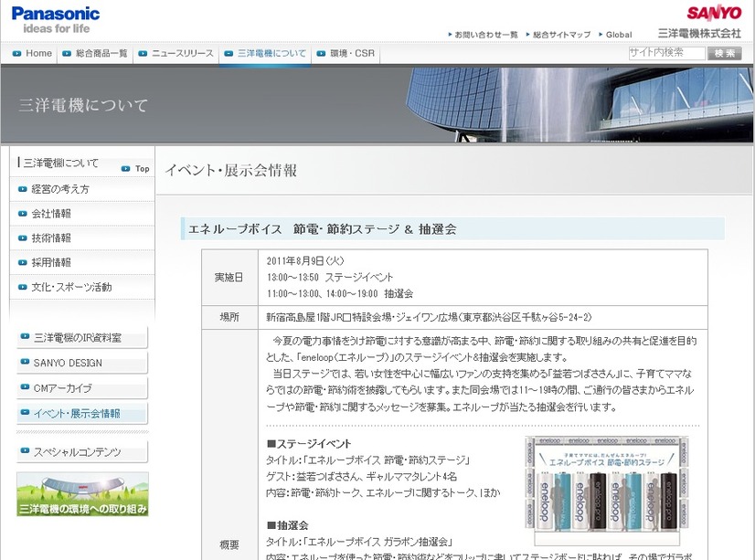Viewport: 755px width, 560px height.
Task: Click the Panasonic ideas for life logo
Action: click(56, 20)
